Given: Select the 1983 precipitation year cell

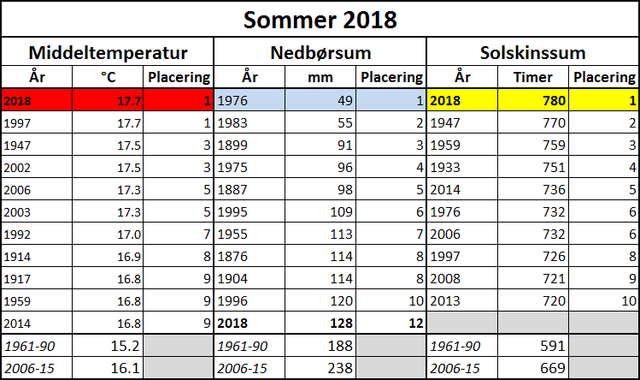Looking at the screenshot, I should [249, 122].
